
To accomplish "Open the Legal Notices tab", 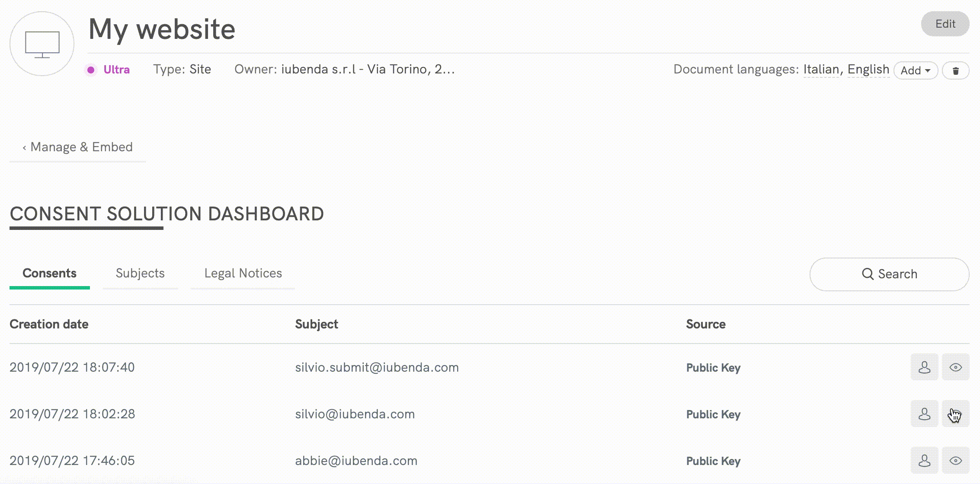I will 243,273.
